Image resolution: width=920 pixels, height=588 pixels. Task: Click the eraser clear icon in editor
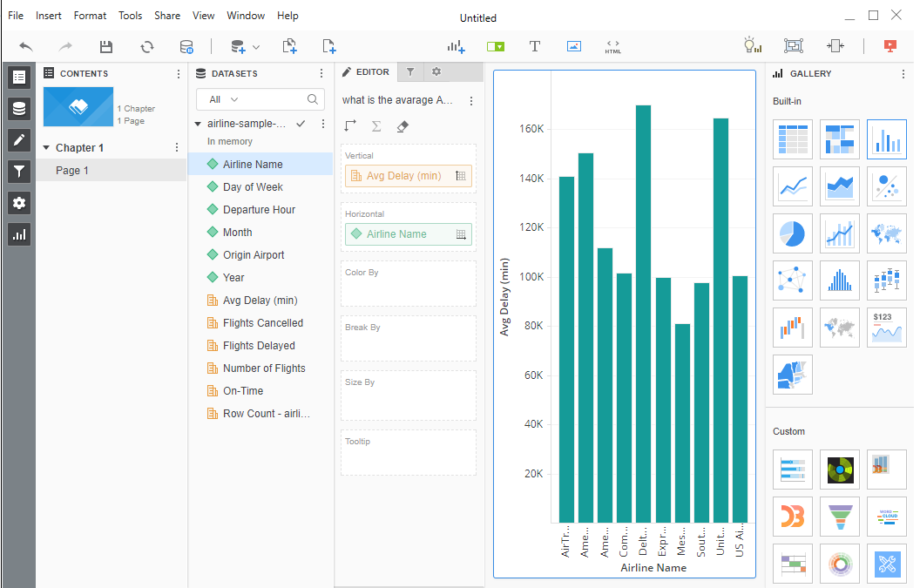402,126
